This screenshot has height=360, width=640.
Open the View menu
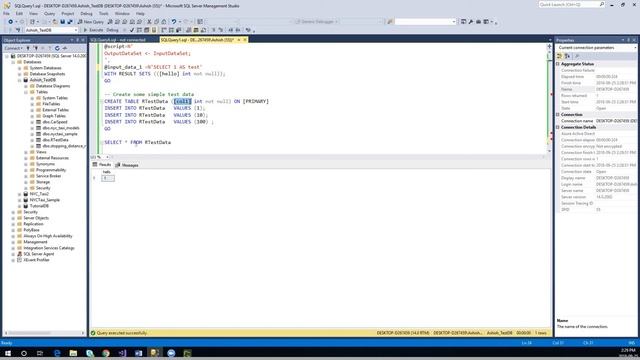pyautogui.click(x=33, y=13)
